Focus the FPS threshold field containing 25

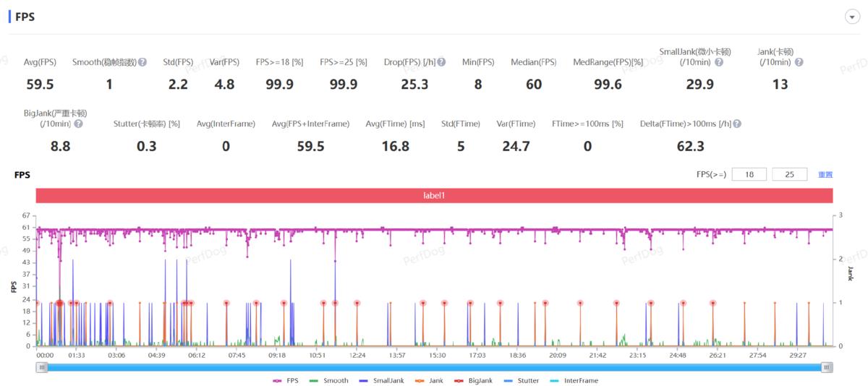tap(790, 174)
